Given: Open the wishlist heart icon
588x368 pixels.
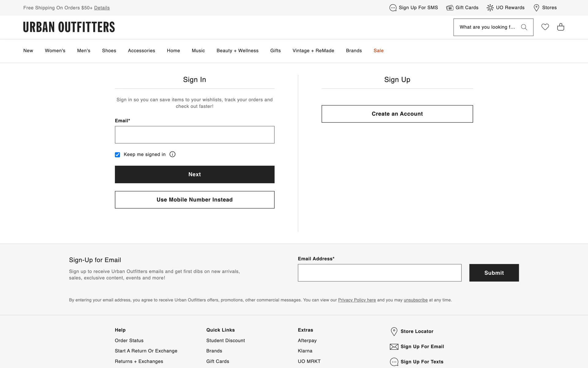Looking at the screenshot, I should pos(545,27).
